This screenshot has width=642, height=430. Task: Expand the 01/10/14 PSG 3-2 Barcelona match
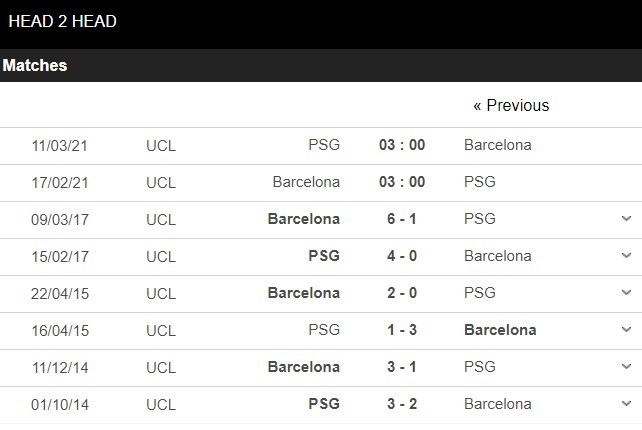pyautogui.click(x=626, y=404)
